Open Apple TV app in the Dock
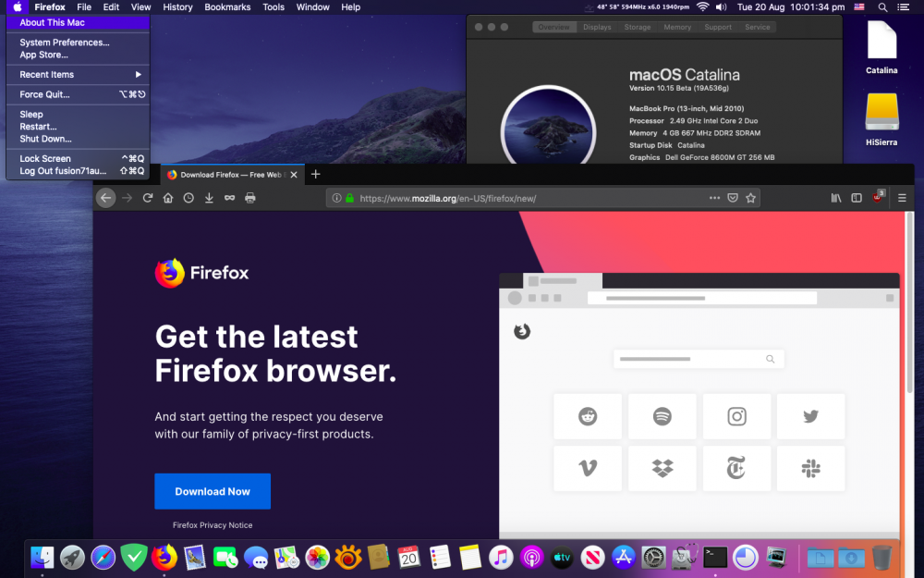Image resolution: width=924 pixels, height=578 pixels. (x=562, y=558)
